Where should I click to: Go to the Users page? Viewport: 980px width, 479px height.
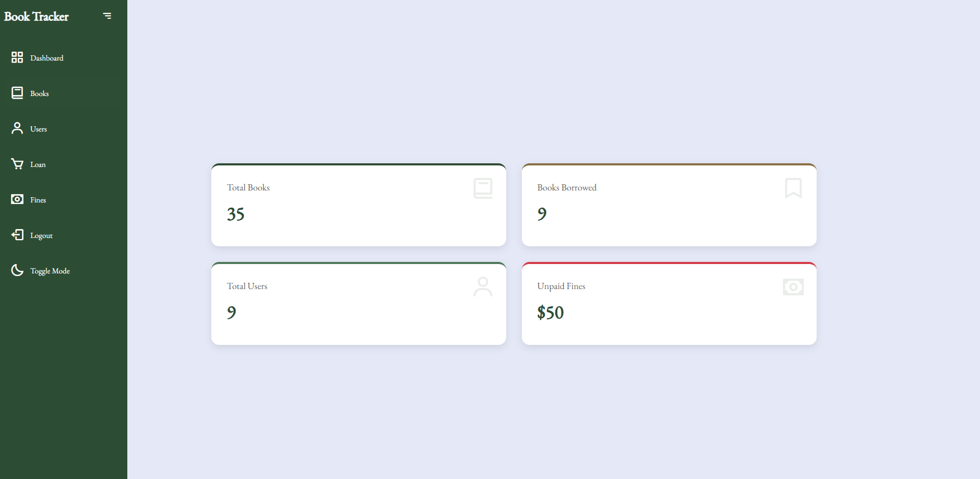tap(39, 129)
